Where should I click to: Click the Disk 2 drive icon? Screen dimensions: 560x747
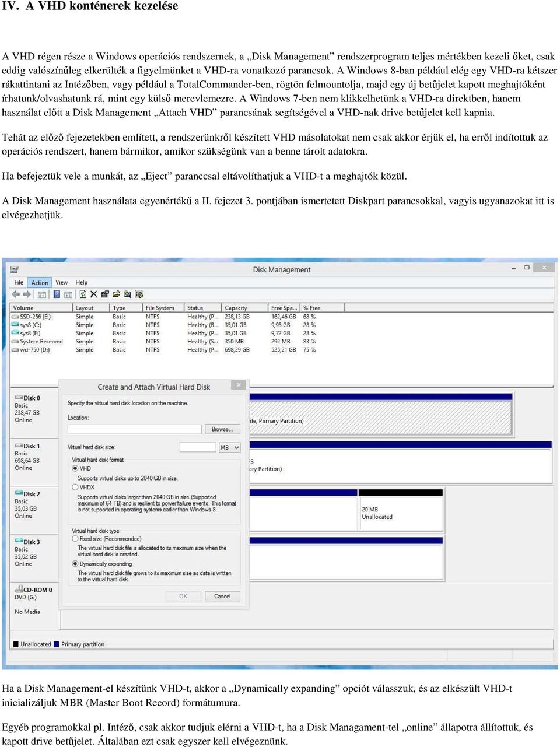[x=19, y=494]
